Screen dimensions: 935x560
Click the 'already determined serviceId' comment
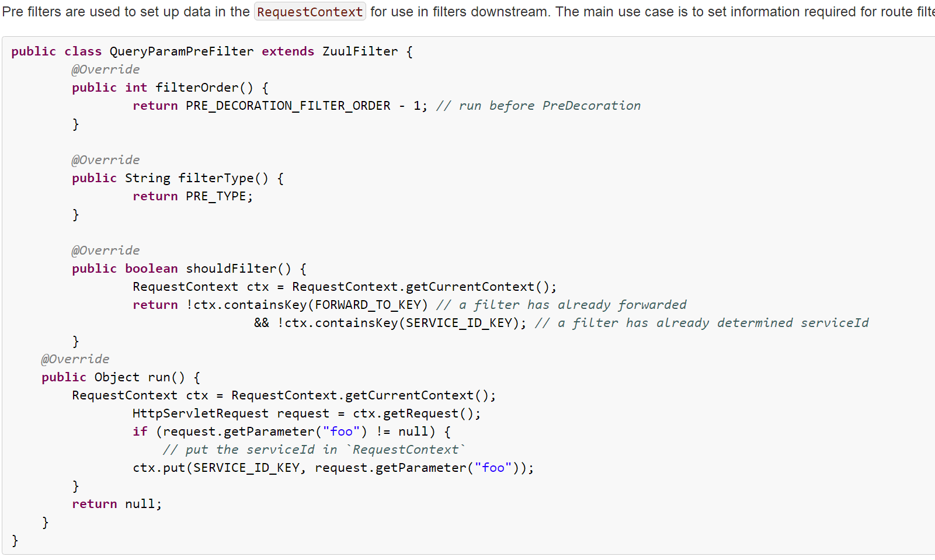[x=702, y=323]
